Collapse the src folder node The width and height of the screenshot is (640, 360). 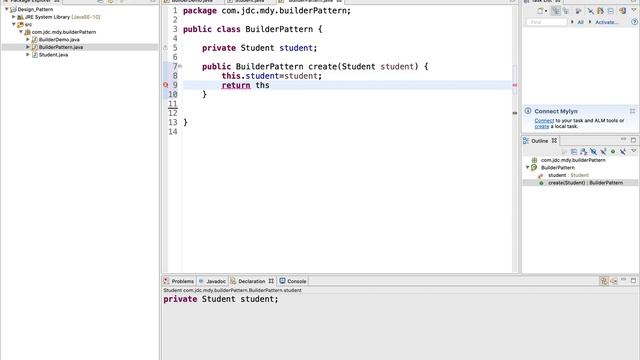click(14, 24)
